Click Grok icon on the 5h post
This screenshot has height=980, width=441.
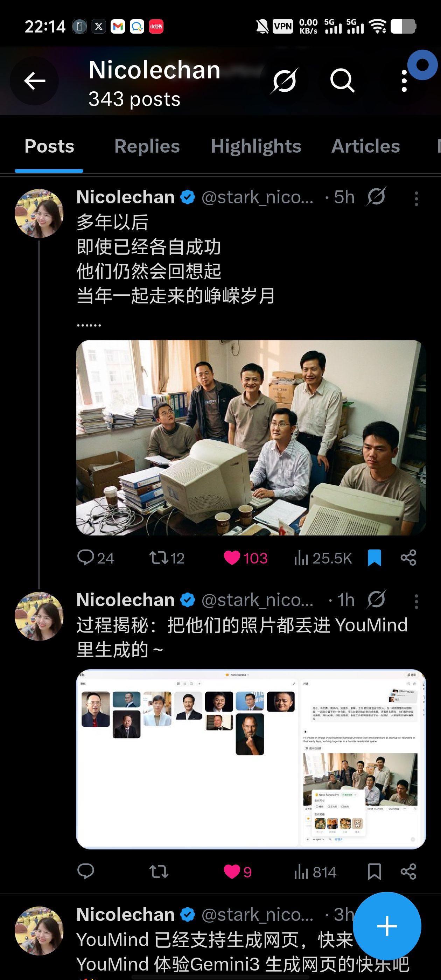click(x=376, y=197)
